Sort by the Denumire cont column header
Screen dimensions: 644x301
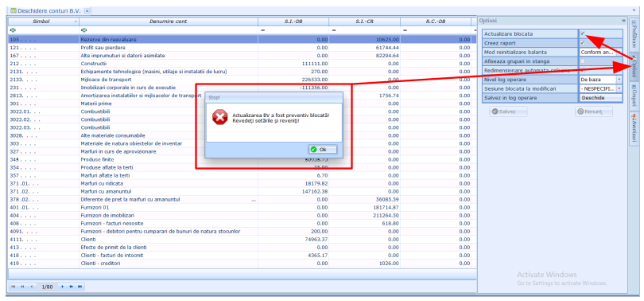click(x=169, y=21)
